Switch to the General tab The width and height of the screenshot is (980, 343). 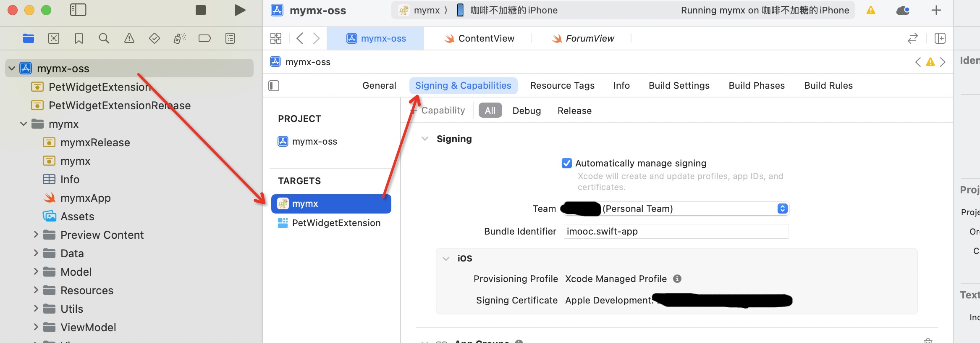click(379, 86)
